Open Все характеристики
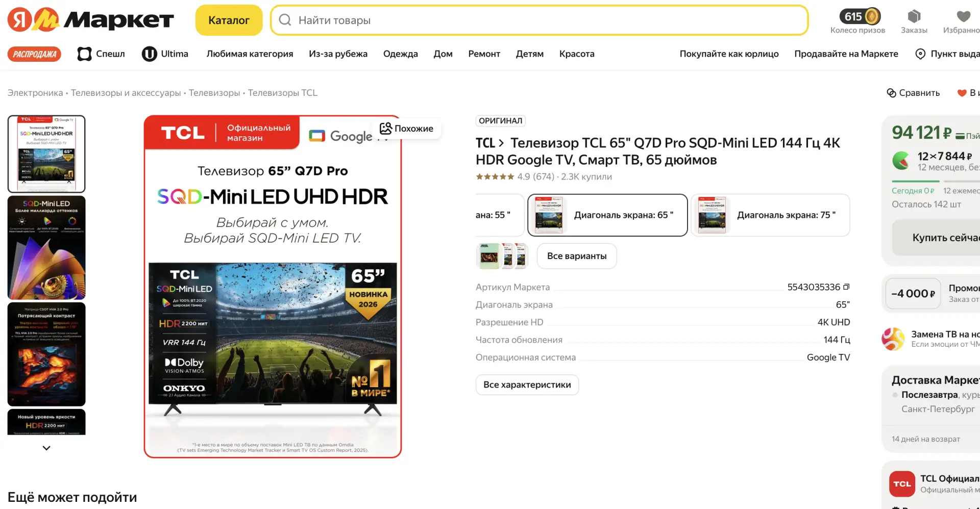980x509 pixels. click(x=527, y=385)
